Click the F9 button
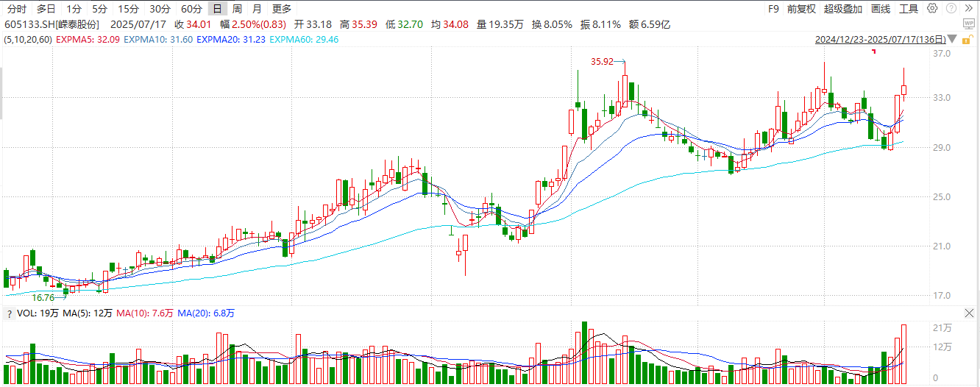This screenshot has width=980, height=387. pos(773,9)
